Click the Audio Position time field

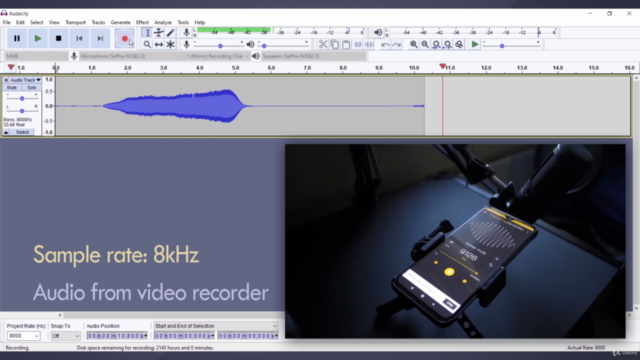(x=117, y=336)
